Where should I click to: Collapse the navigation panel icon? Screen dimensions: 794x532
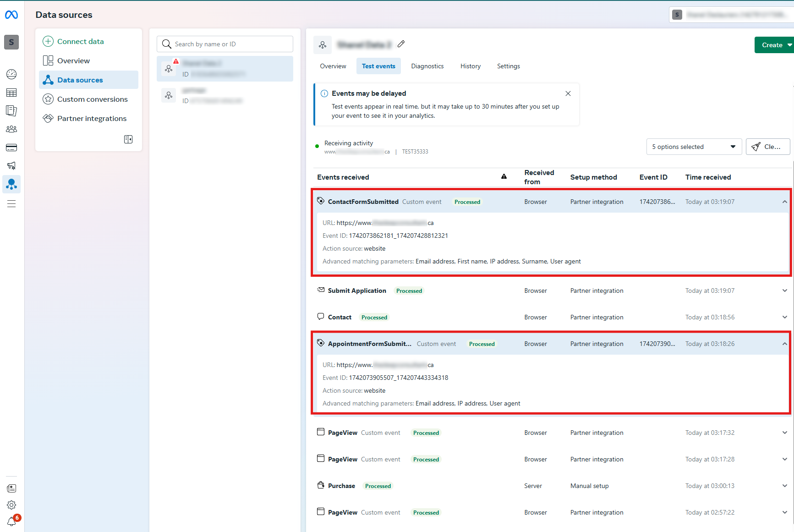128,139
